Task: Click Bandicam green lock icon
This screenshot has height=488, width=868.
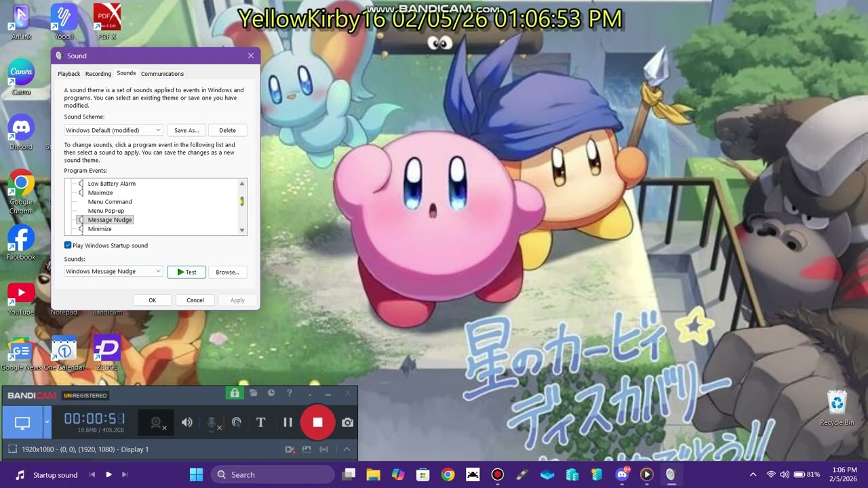Action: (234, 393)
